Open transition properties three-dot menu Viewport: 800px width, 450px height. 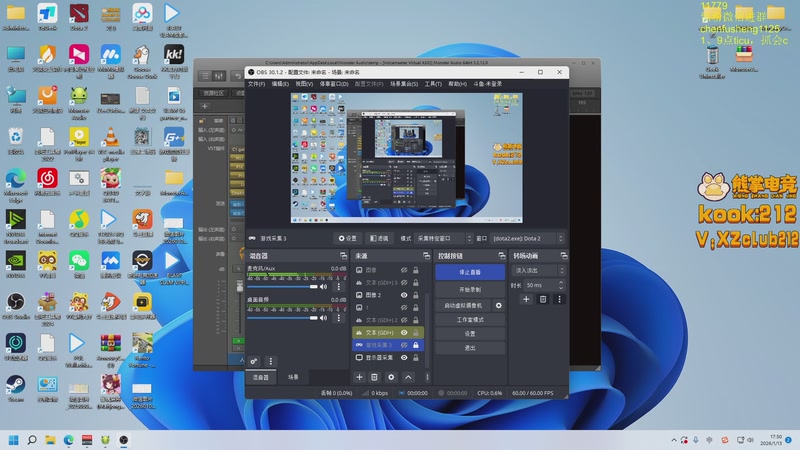coord(559,299)
